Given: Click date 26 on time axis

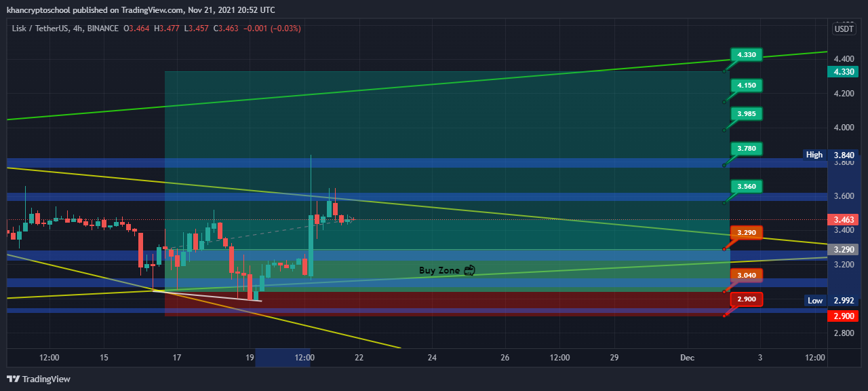Looking at the screenshot, I should [505, 358].
